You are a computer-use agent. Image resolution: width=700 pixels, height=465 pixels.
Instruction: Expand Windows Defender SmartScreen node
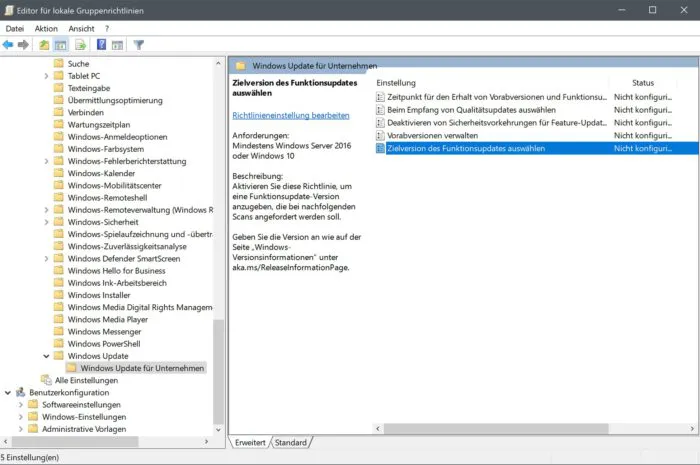click(x=46, y=258)
